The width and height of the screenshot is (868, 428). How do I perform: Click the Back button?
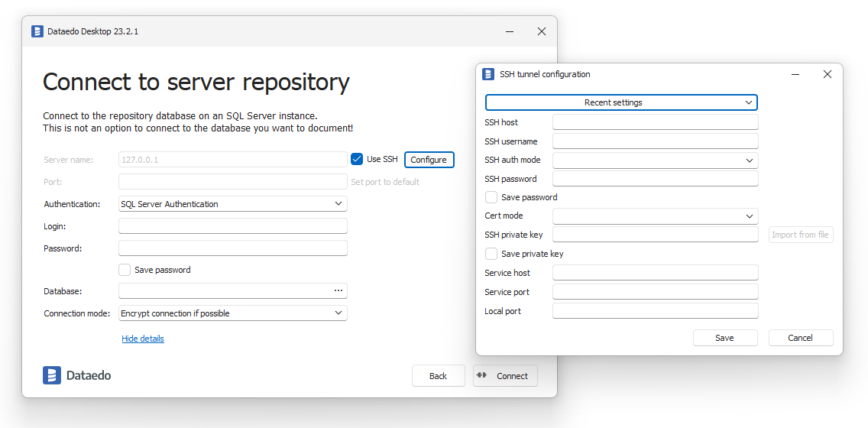tap(438, 376)
